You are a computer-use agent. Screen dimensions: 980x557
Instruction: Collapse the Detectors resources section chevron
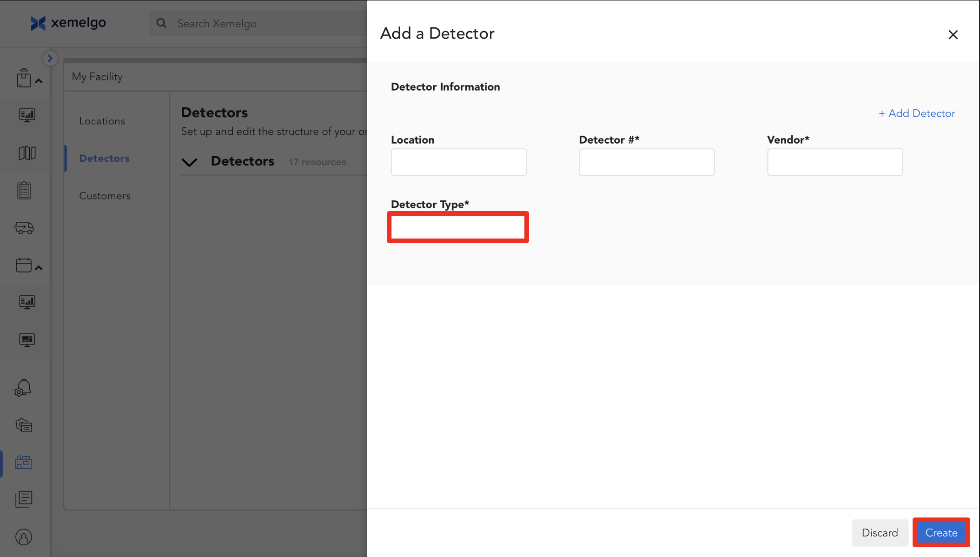click(x=189, y=162)
